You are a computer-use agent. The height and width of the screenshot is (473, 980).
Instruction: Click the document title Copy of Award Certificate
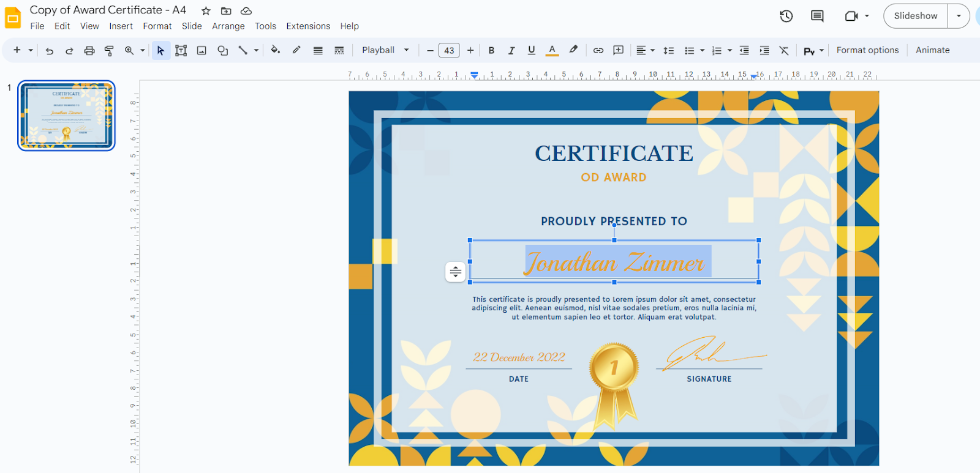108,10
